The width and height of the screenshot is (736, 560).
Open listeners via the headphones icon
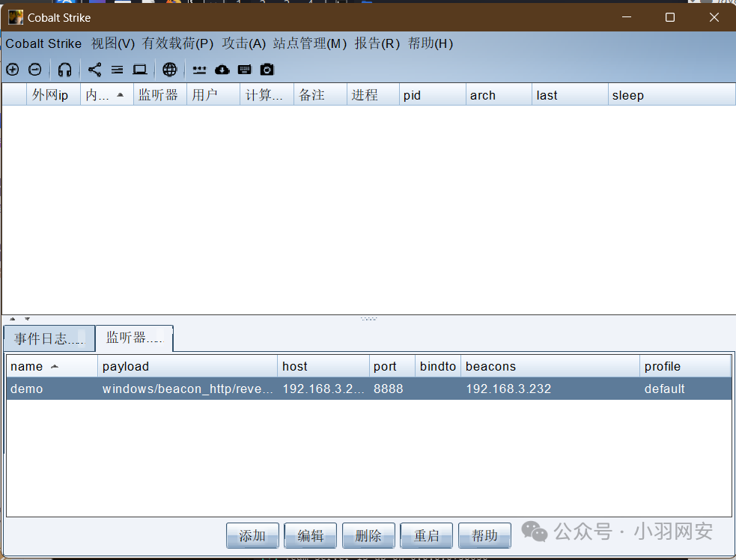click(x=65, y=70)
